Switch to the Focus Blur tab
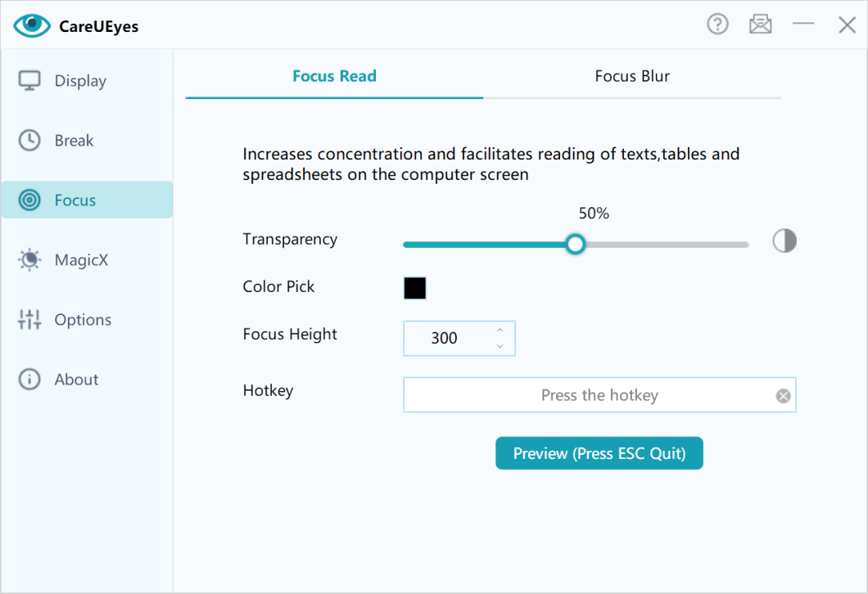 pos(632,76)
